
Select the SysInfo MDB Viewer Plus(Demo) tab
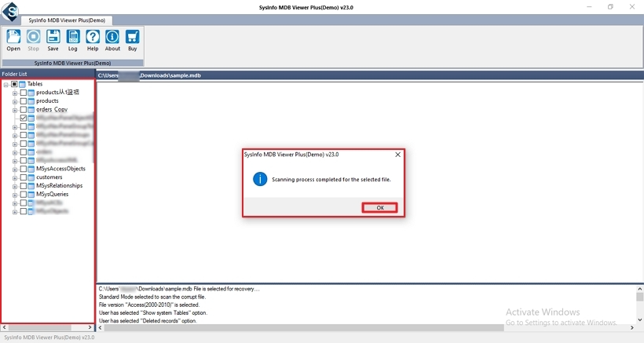(x=67, y=20)
